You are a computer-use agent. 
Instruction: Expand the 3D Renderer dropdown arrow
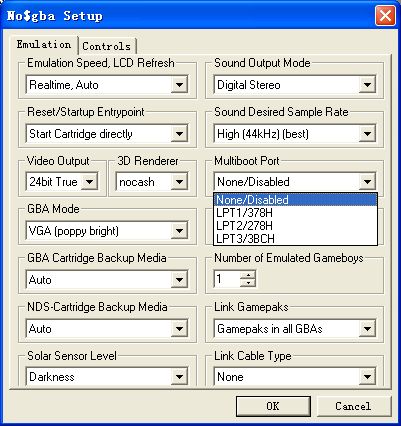[179, 182]
